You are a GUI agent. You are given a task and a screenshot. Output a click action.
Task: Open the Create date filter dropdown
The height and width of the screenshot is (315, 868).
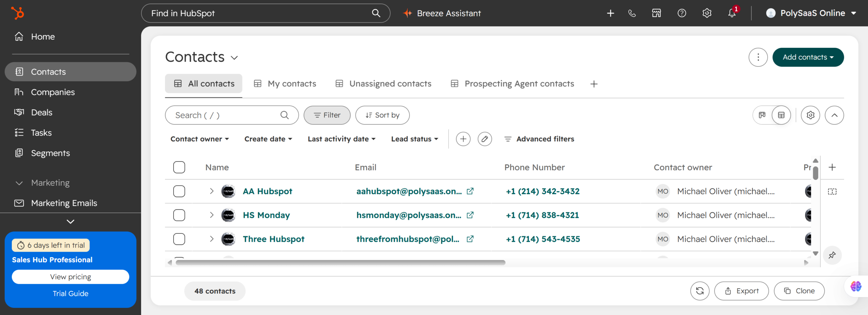point(268,139)
